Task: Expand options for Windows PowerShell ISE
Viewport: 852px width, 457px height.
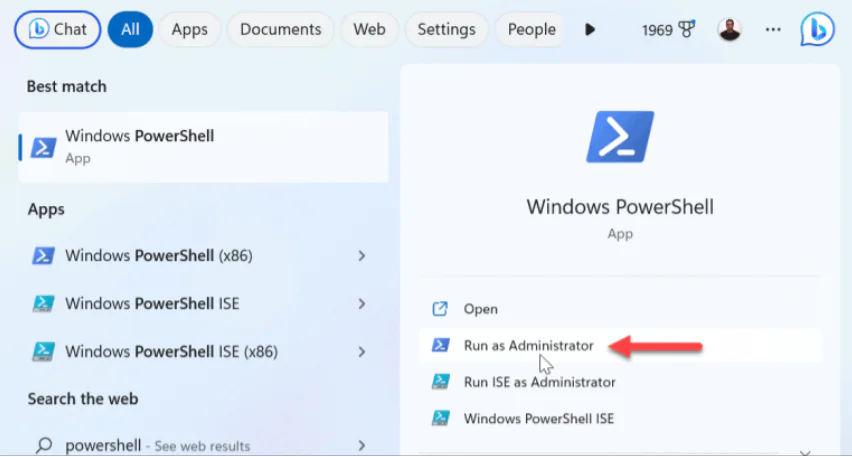Action: (x=361, y=303)
